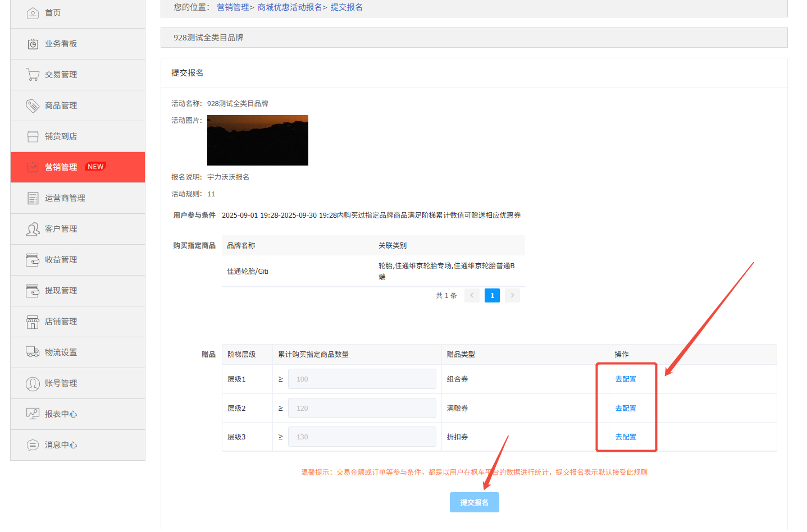
Task: Click the 业务看板 dashboard icon
Action: click(33, 43)
